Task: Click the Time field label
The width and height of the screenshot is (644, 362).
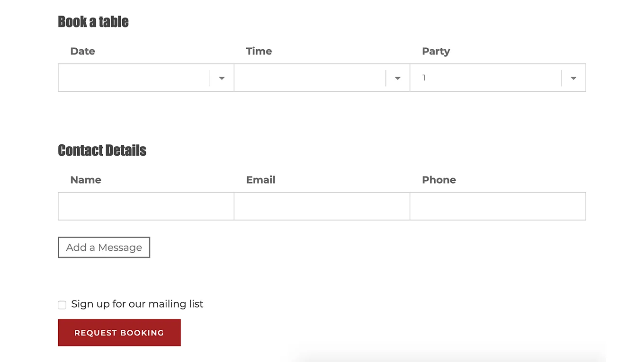Action: [x=259, y=51]
